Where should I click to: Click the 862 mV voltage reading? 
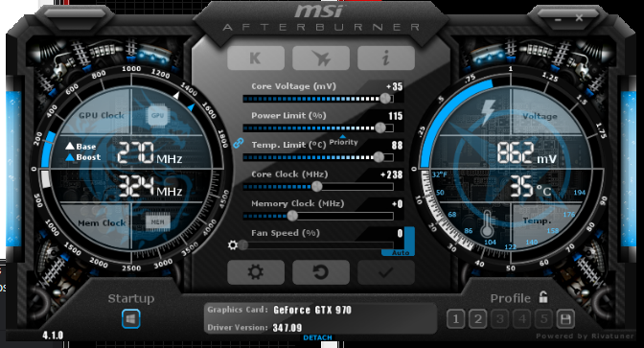[527, 152]
